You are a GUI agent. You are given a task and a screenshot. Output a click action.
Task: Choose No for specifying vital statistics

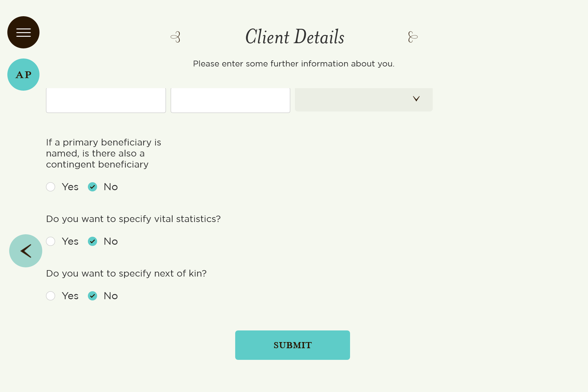pos(92,241)
